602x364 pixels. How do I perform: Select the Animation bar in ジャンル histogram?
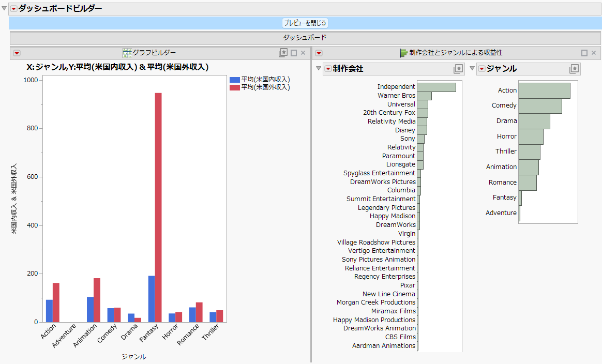[x=528, y=168]
